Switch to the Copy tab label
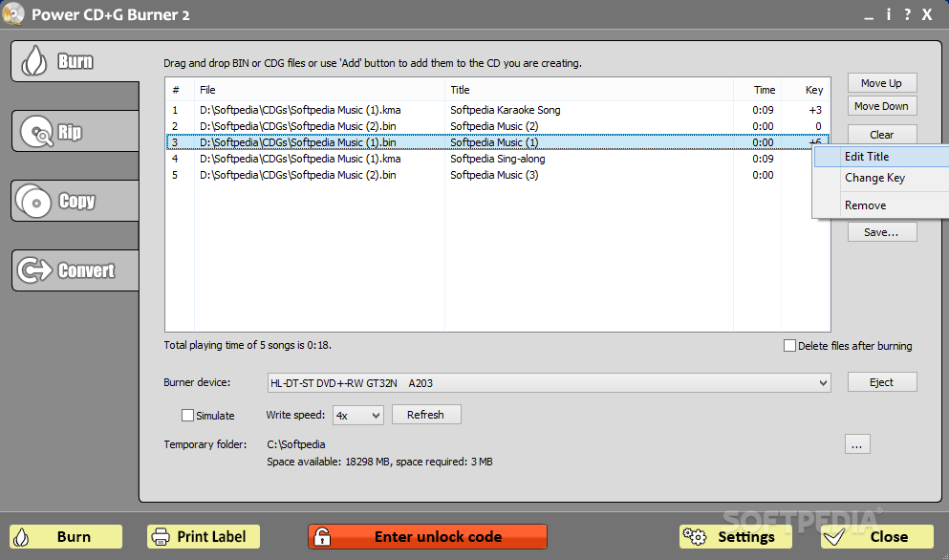This screenshot has height=560, width=949. [x=76, y=201]
